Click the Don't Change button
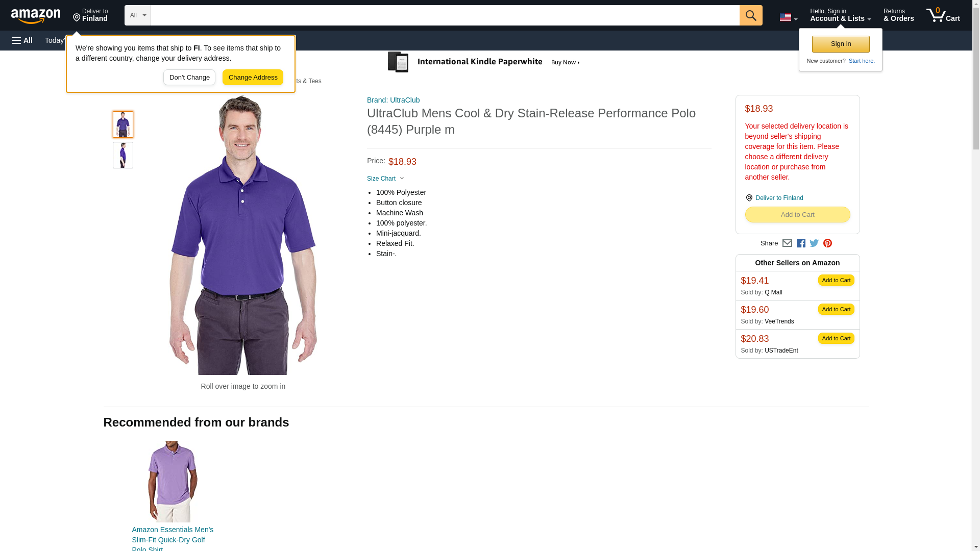The image size is (980, 551). coord(189,78)
